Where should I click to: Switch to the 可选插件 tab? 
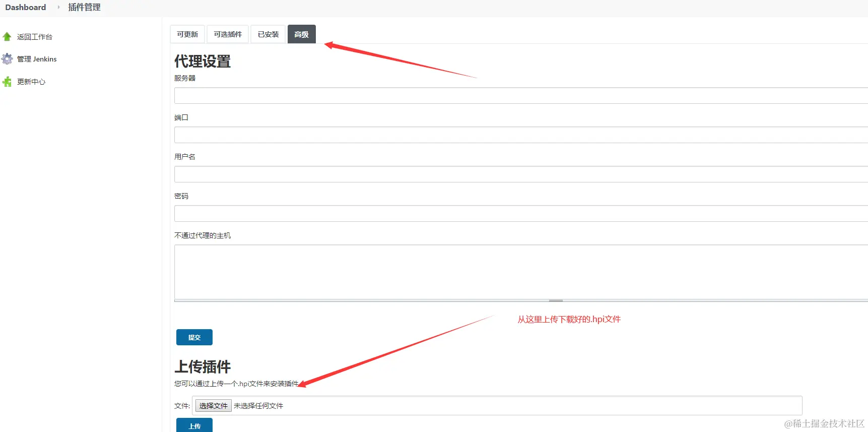pyautogui.click(x=228, y=34)
